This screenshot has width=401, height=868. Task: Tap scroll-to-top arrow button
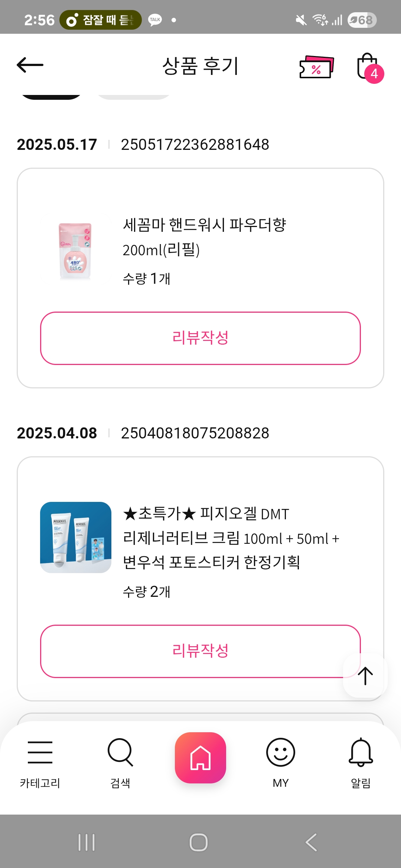[x=365, y=675]
